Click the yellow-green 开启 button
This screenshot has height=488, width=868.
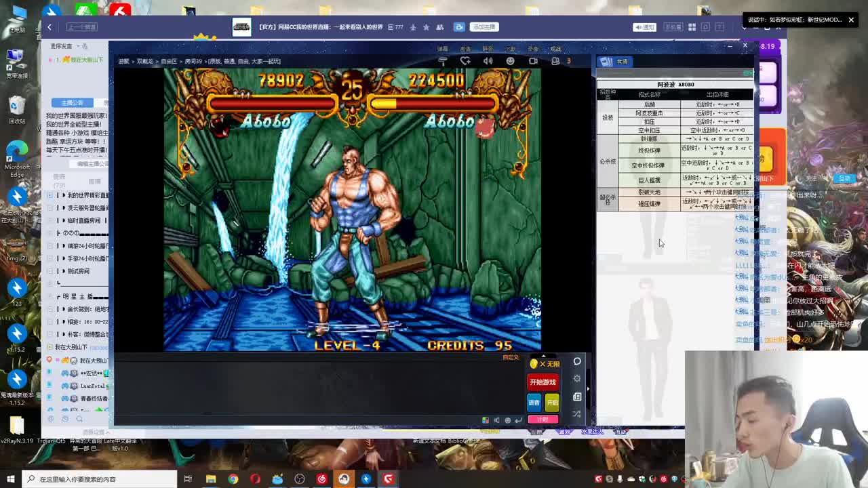pyautogui.click(x=552, y=403)
